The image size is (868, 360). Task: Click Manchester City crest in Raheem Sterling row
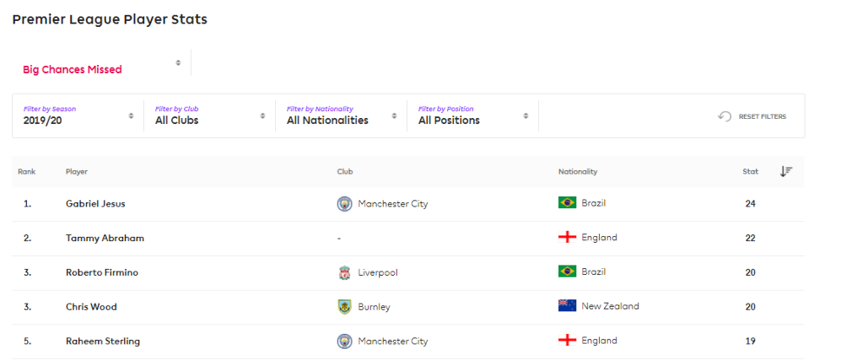(x=345, y=341)
